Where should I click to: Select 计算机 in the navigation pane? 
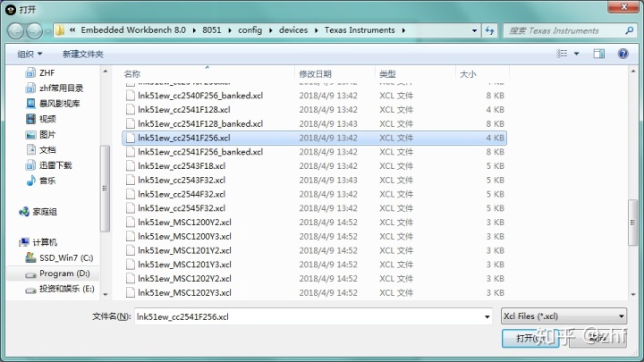tap(45, 242)
